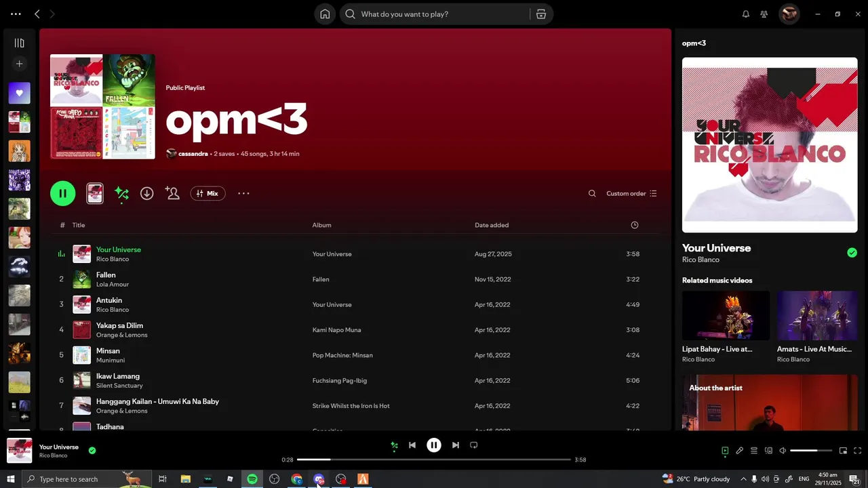
Task: Open the miniplayer icon
Action: click(843, 451)
